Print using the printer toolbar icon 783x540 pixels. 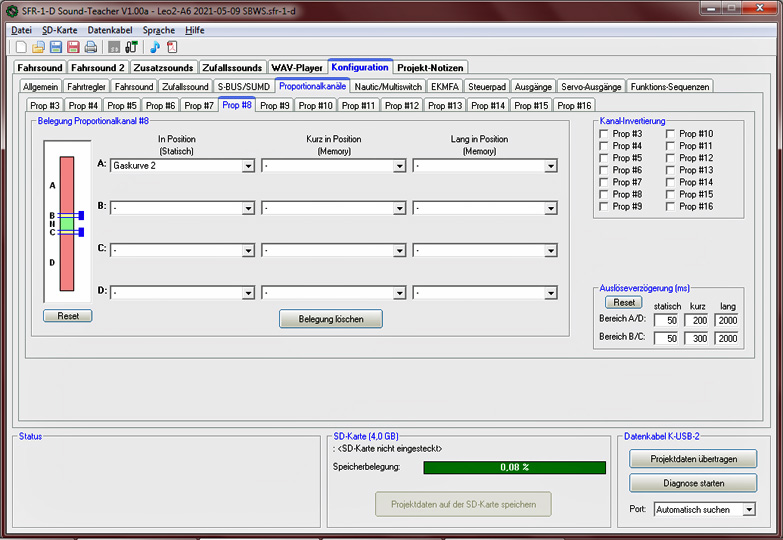90,47
